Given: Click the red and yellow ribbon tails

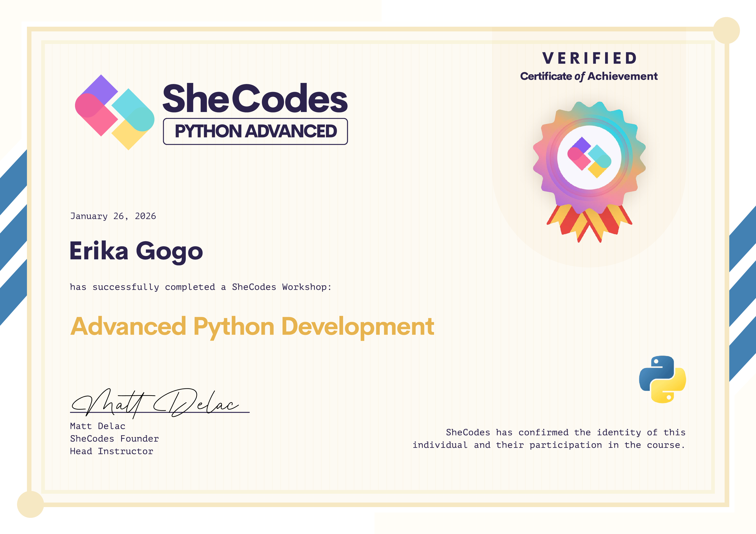Looking at the screenshot, I should coord(589,224).
